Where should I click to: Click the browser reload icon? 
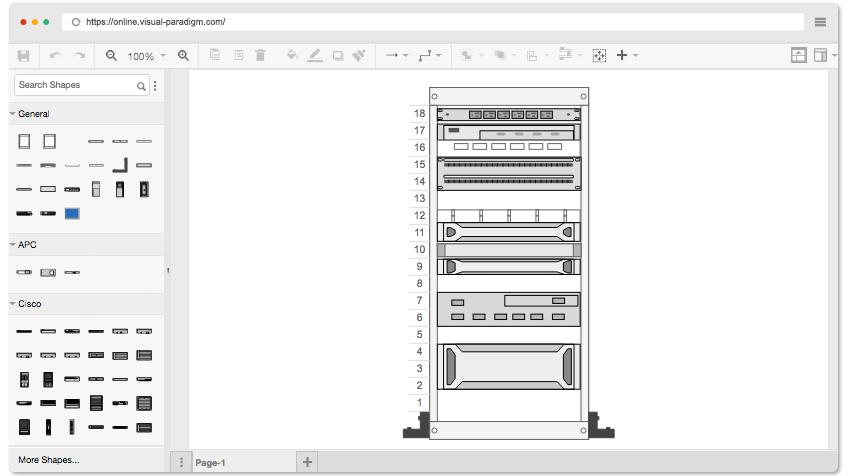[76, 22]
